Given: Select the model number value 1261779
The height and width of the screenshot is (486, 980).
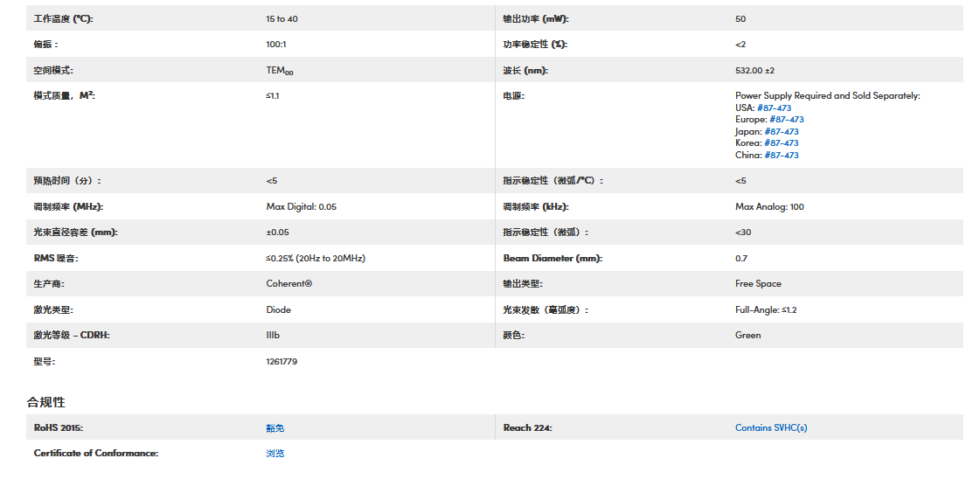Looking at the screenshot, I should [281, 362].
